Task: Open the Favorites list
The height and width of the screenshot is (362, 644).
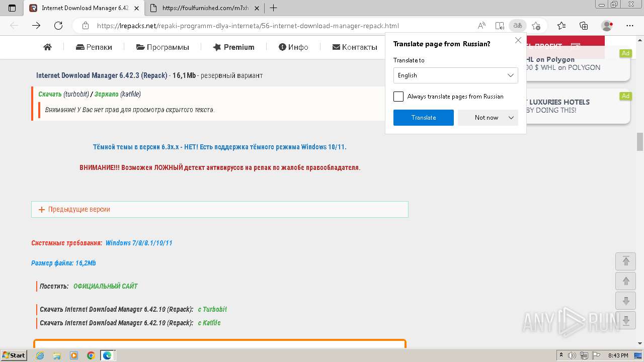Action: coord(561,26)
